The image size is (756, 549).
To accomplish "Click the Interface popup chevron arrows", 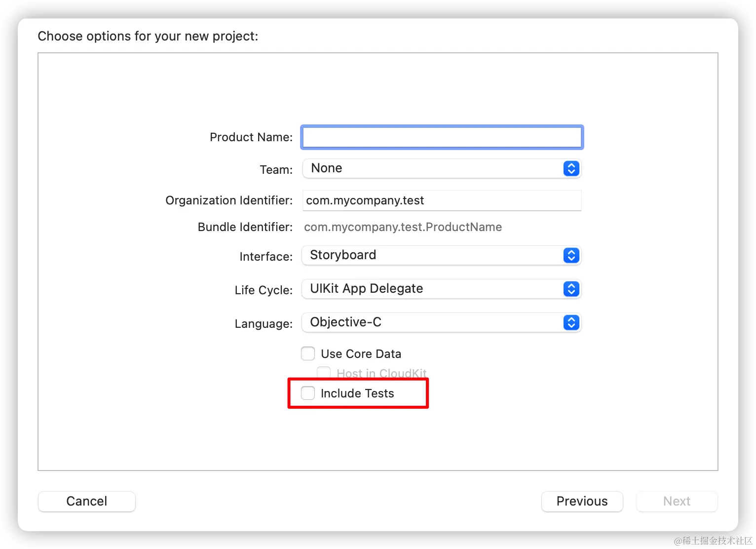I will click(571, 255).
